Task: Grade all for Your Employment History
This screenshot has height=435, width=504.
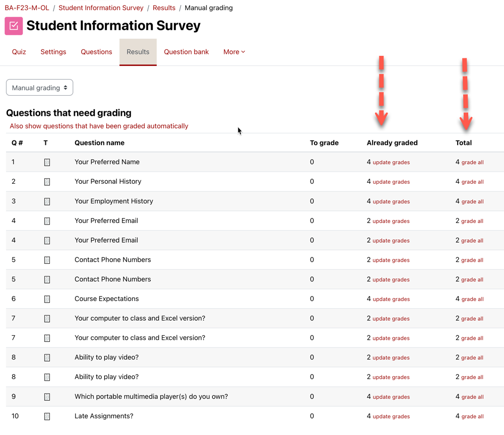Action: (473, 201)
